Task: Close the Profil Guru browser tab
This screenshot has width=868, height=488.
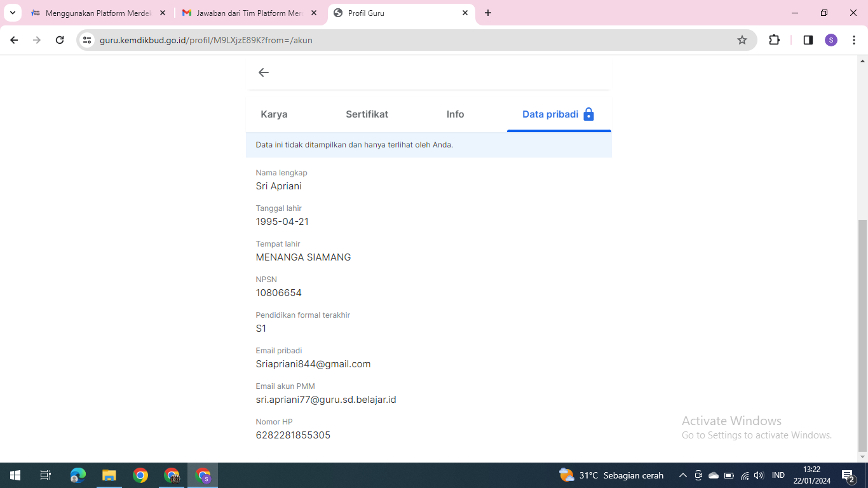Action: (x=465, y=13)
